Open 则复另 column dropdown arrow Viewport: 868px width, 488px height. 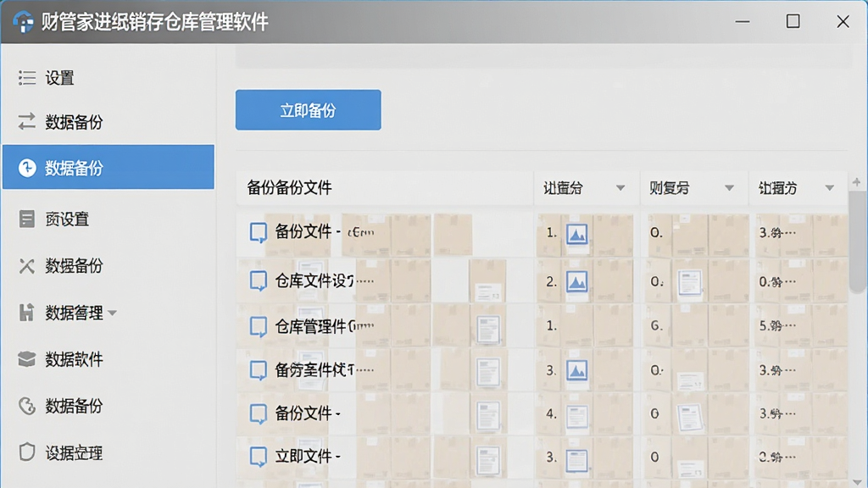coord(729,188)
